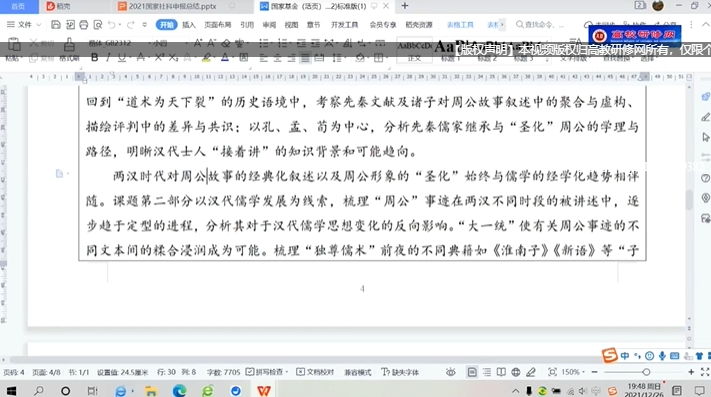The image size is (711, 397).
Task: Click the underline formatting icon
Action: (x=122, y=58)
